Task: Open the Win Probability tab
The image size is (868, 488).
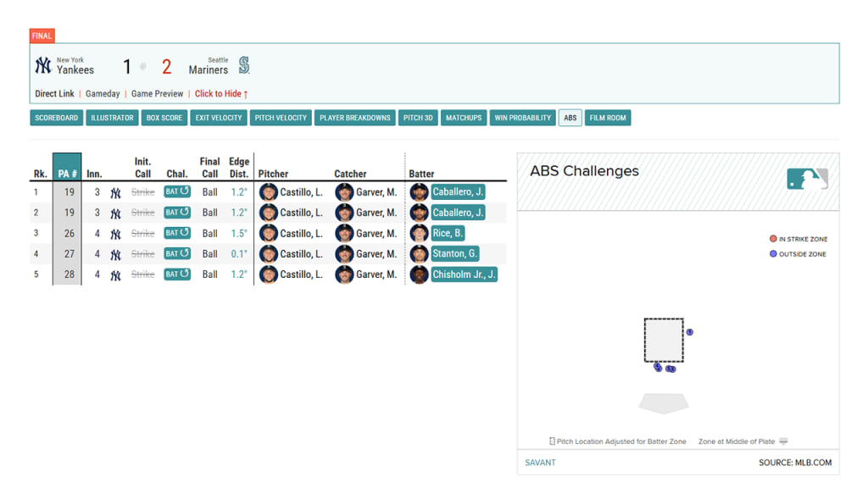Action: pos(522,118)
